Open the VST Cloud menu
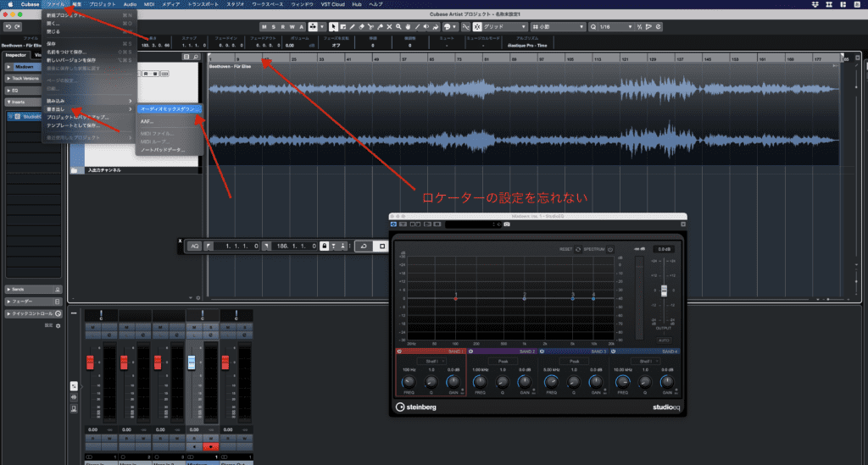 coord(332,4)
